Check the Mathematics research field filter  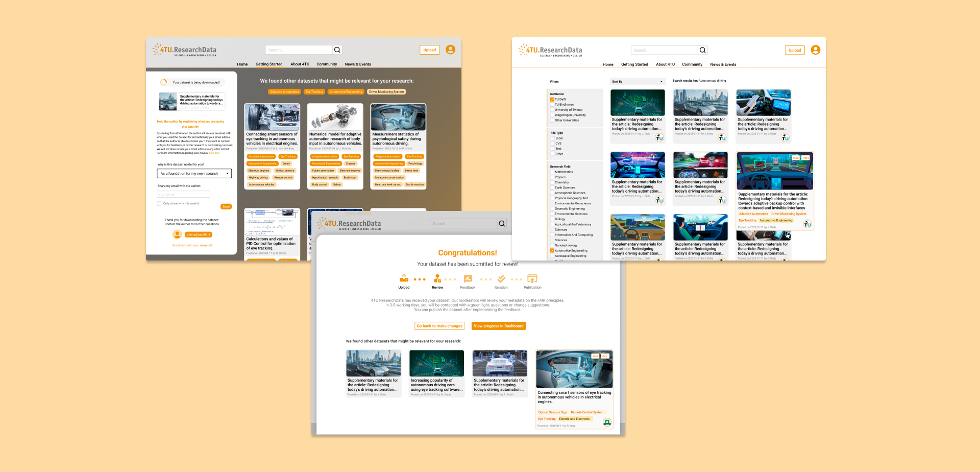(x=552, y=172)
